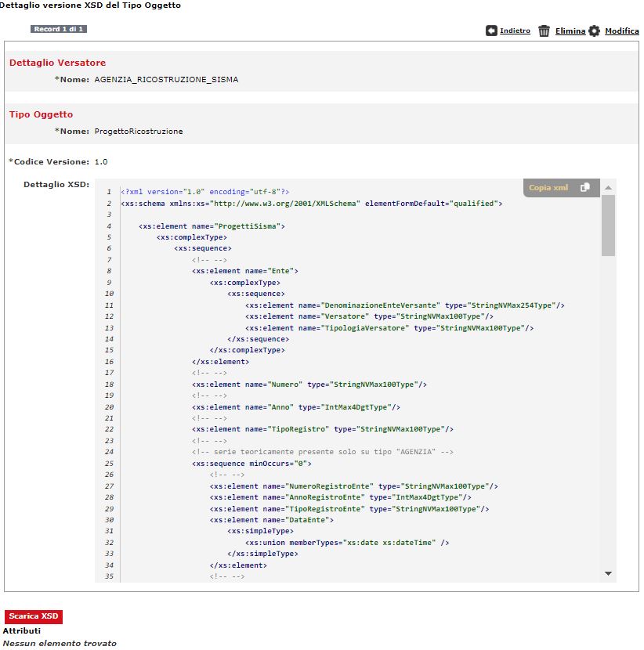This screenshot has height=650, width=644.
Task: Click the Versatore element on line 12
Action: click(369, 316)
